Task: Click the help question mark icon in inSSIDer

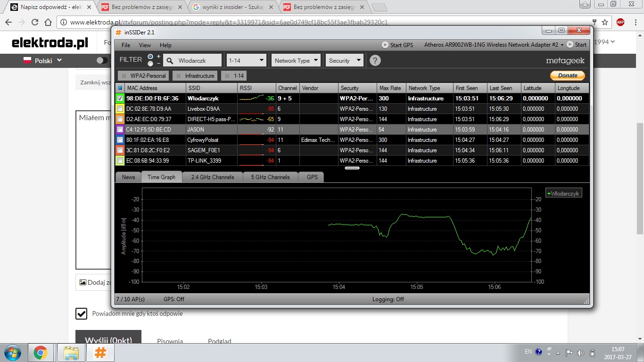Action: 375,60
